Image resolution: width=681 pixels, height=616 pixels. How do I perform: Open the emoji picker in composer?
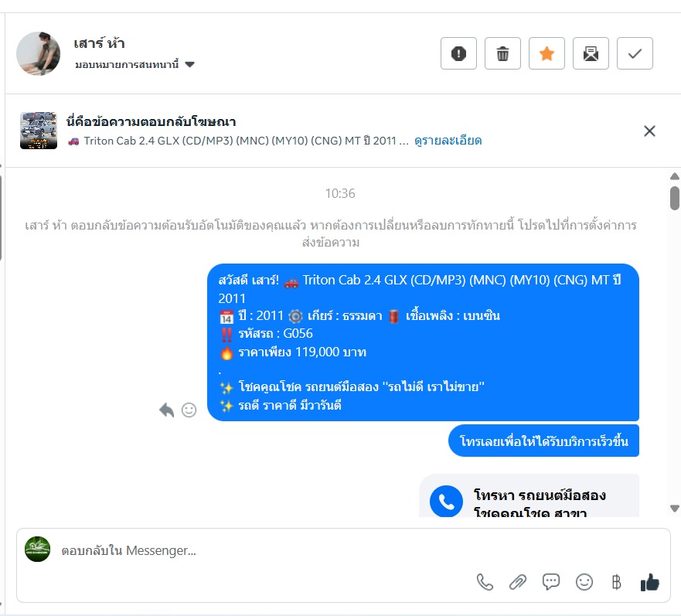pyautogui.click(x=584, y=582)
